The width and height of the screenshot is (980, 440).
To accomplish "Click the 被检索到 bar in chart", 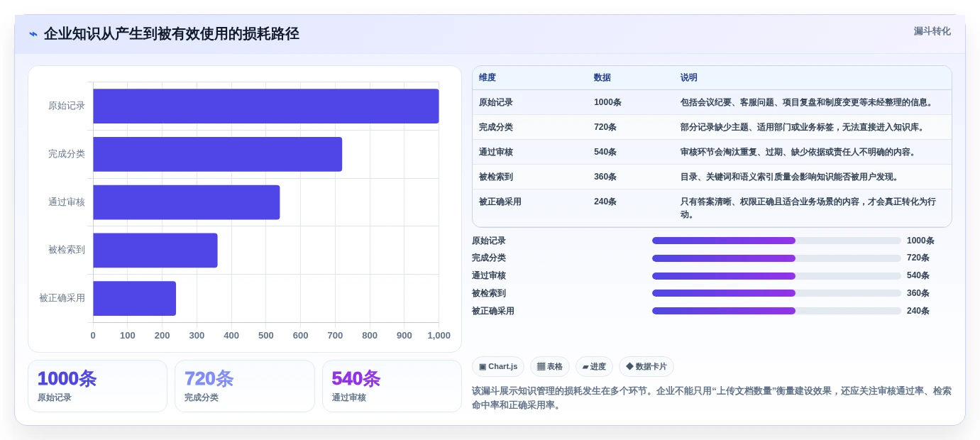I will coord(155,251).
